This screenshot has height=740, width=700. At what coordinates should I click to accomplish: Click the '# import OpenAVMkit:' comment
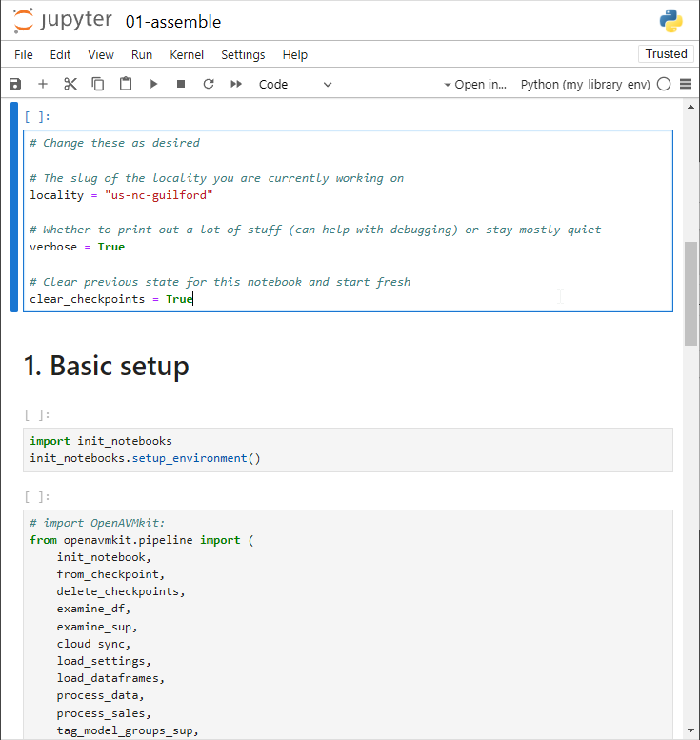click(x=97, y=523)
